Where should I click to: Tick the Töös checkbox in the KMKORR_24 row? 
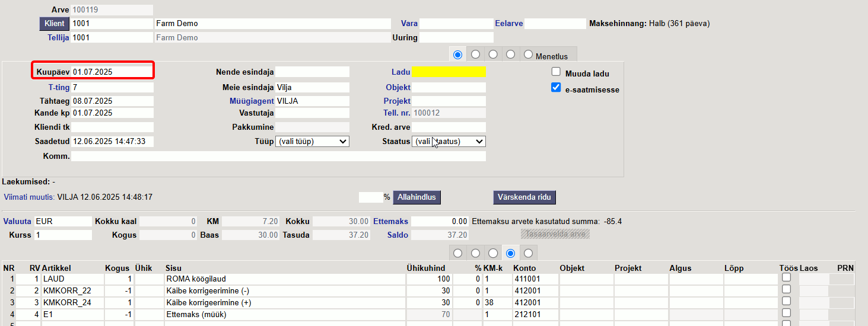tap(786, 301)
